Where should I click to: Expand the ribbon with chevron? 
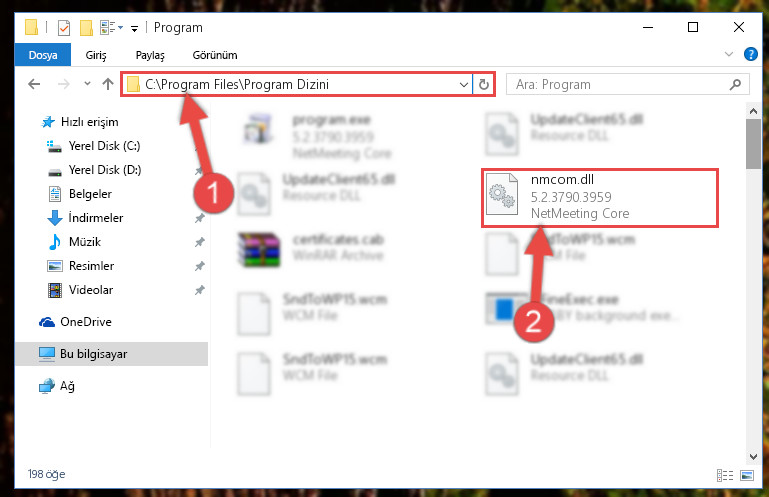click(x=729, y=54)
